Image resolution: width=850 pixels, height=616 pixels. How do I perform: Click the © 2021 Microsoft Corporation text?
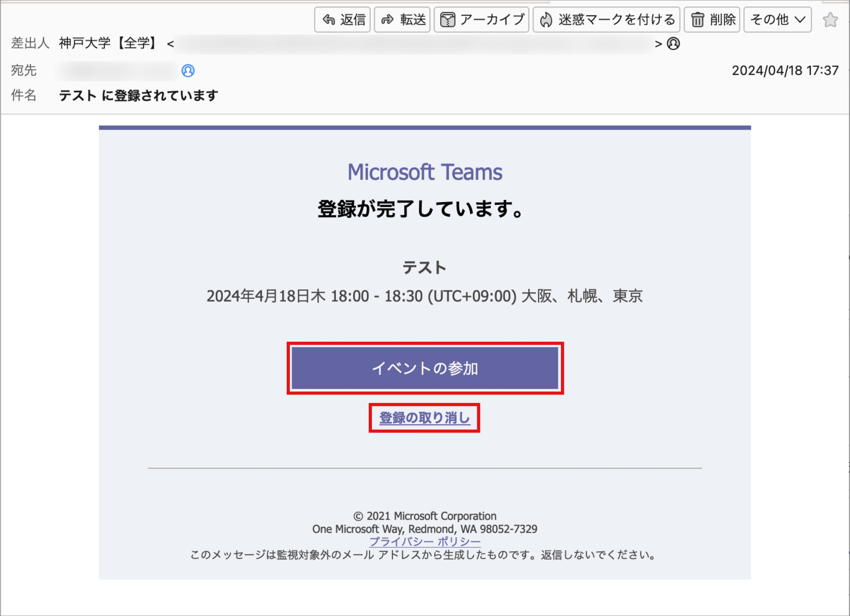425,516
